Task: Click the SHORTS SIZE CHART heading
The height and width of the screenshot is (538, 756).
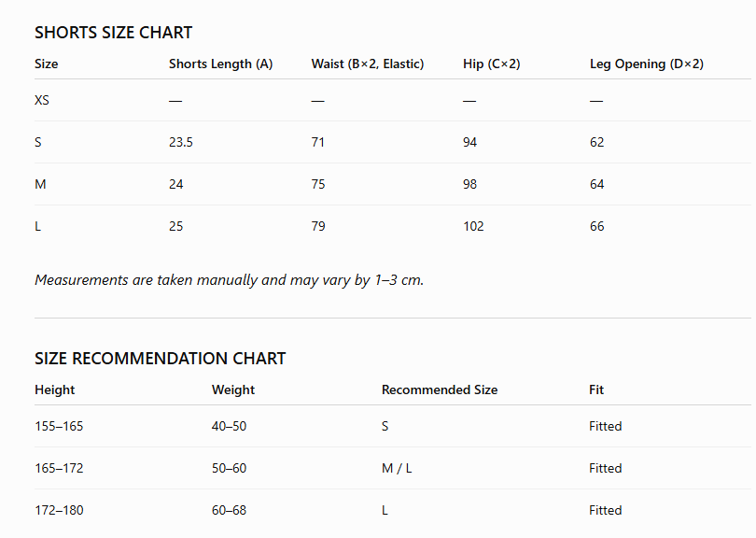Action: (x=113, y=33)
